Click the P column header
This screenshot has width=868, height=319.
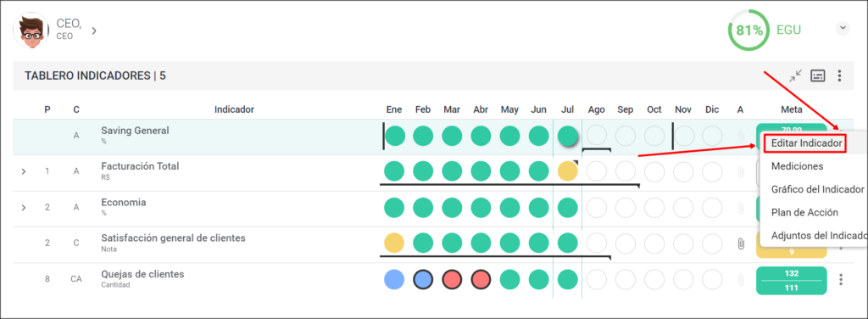47,109
